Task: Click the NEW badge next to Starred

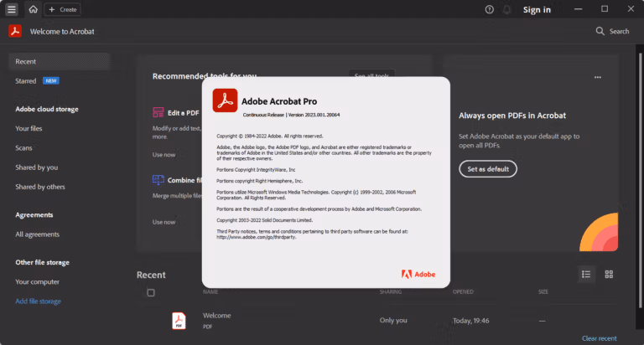Action: pos(51,81)
